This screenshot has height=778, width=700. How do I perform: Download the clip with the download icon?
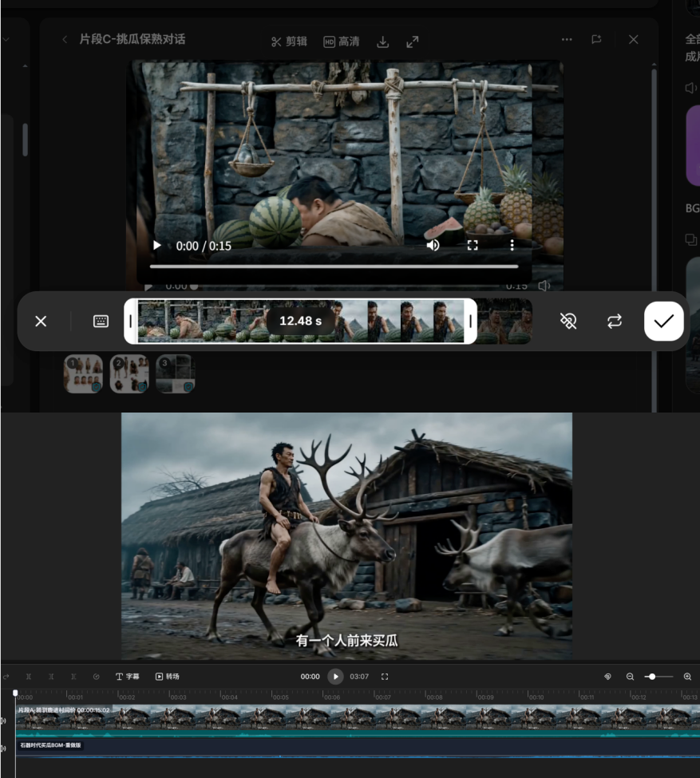[383, 42]
